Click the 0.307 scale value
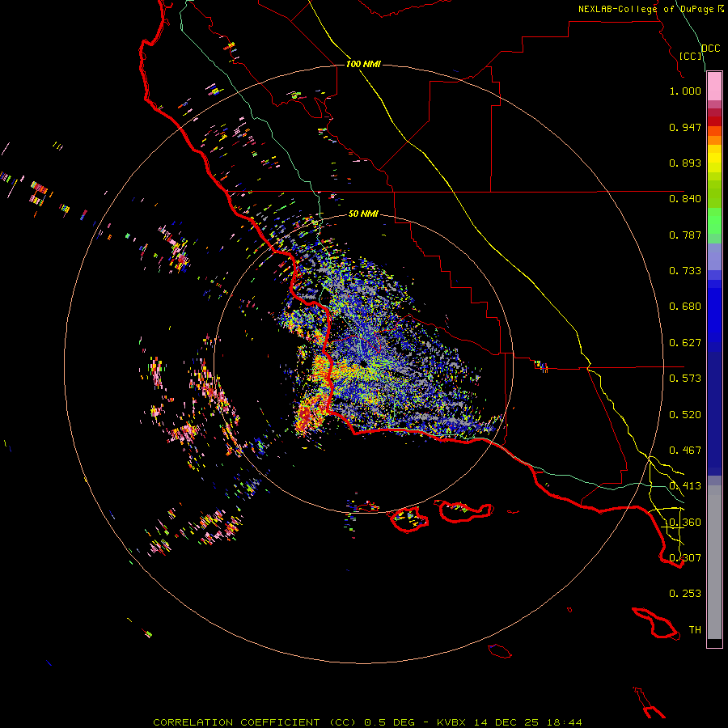This screenshot has height=728, width=728. click(x=685, y=558)
